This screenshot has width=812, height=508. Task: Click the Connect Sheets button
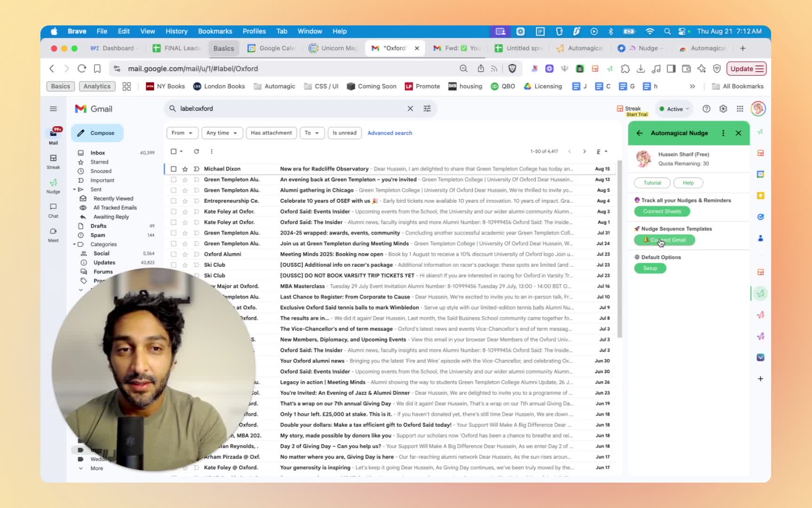coord(662,211)
